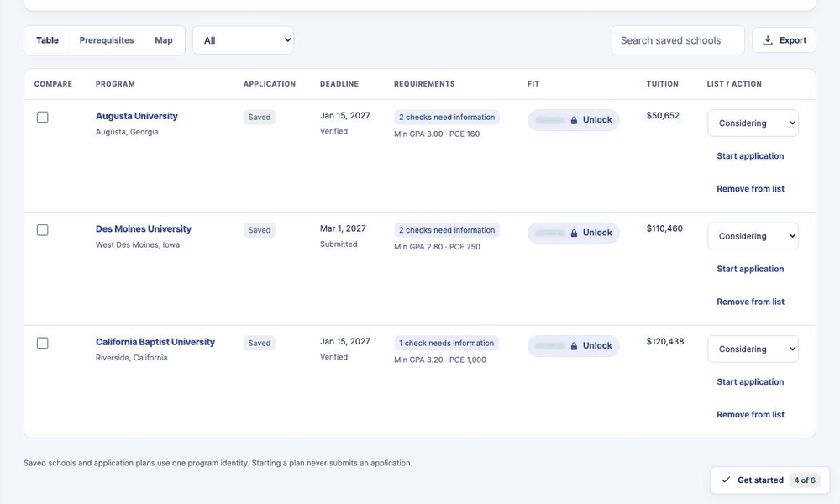Open the Considering dropdown for Des Moines University
The width and height of the screenshot is (840, 504).
[x=753, y=236]
